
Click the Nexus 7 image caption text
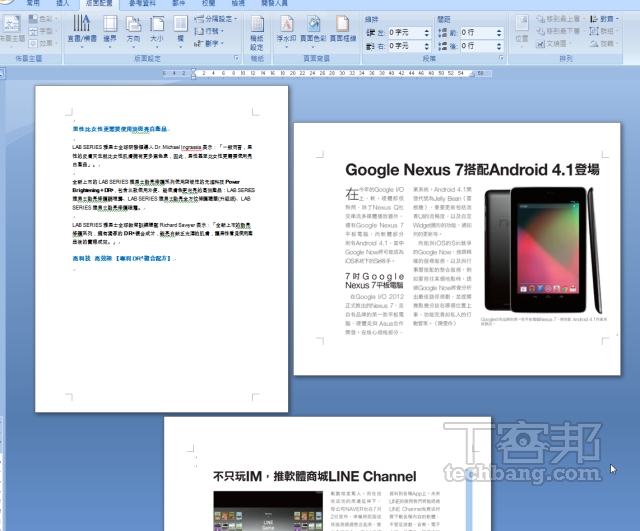[x=544, y=321]
